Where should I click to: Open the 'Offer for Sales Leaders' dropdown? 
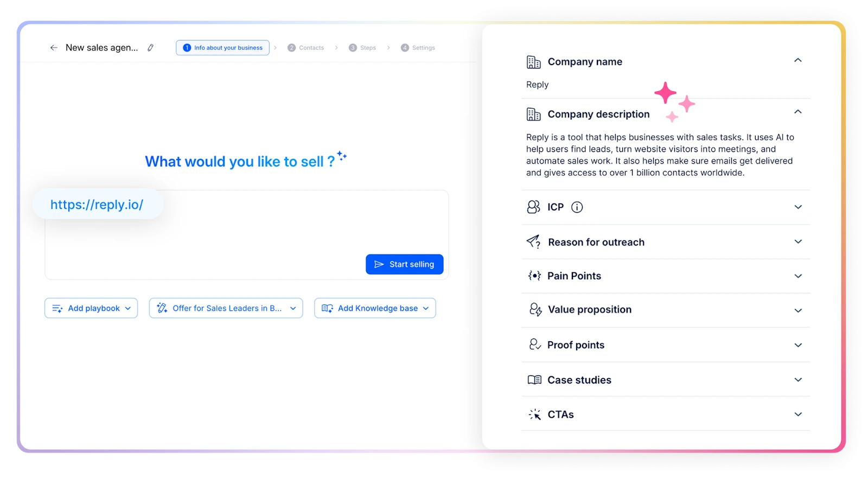(x=226, y=308)
